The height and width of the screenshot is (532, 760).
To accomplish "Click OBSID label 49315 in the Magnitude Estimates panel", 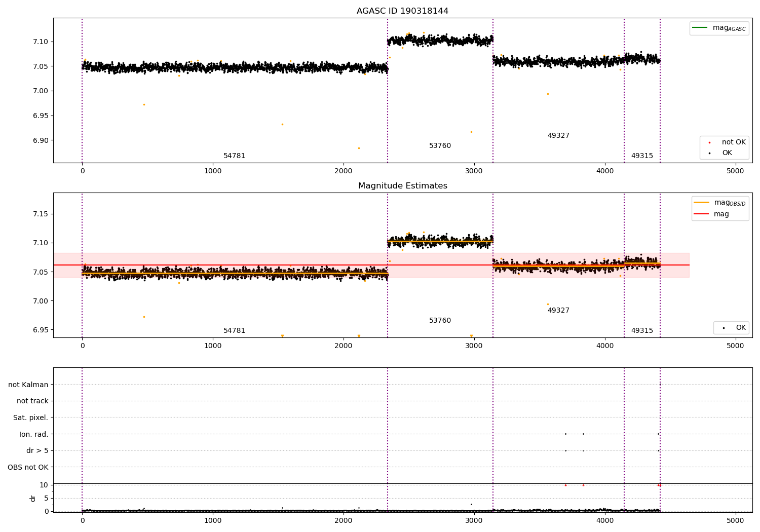I will (x=642, y=331).
